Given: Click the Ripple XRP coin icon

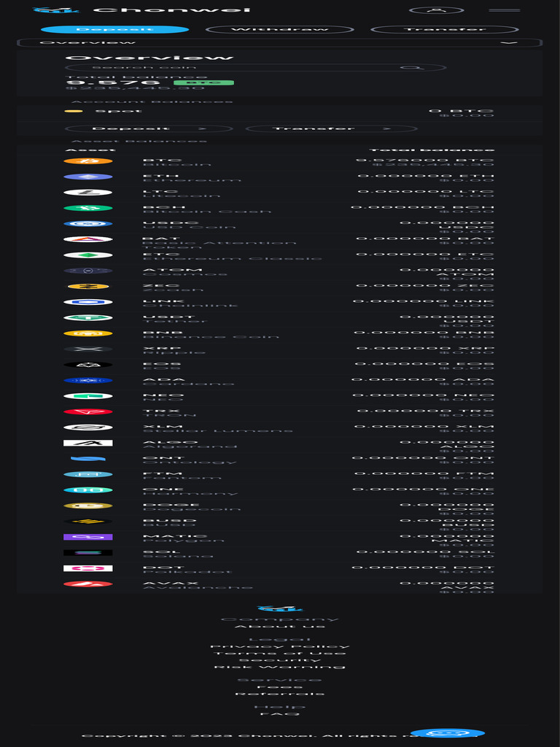Looking at the screenshot, I should point(88,349).
